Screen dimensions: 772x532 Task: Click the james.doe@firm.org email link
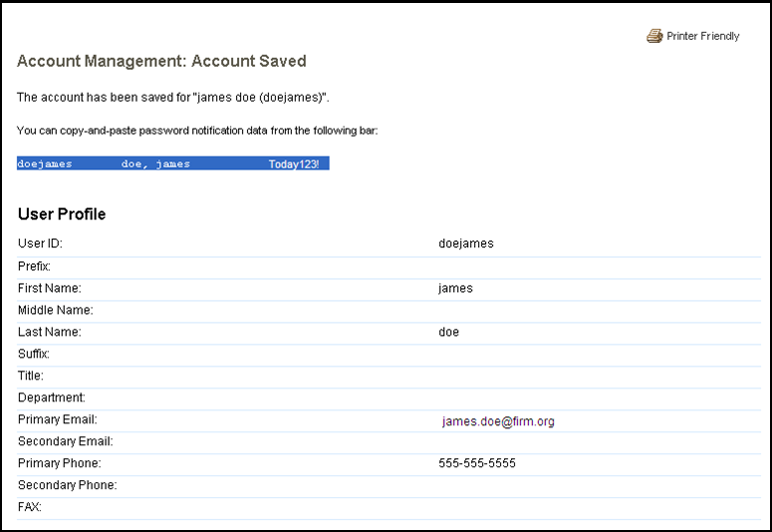click(x=498, y=421)
